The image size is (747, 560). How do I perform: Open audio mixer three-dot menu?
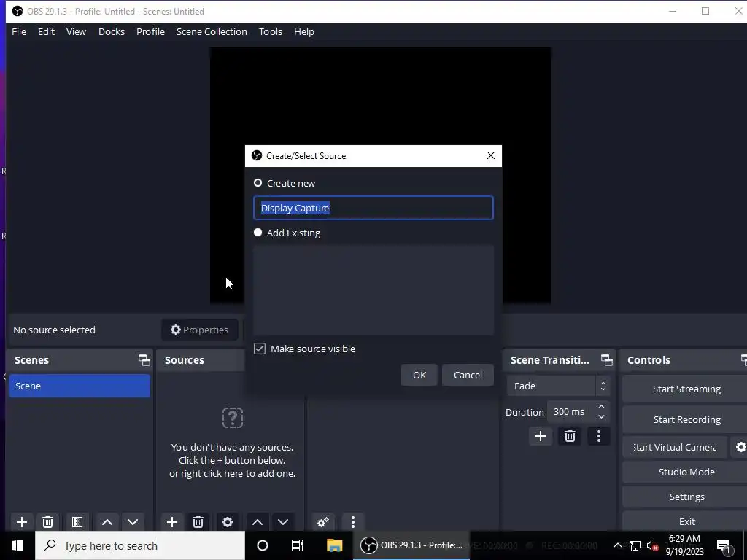point(352,522)
